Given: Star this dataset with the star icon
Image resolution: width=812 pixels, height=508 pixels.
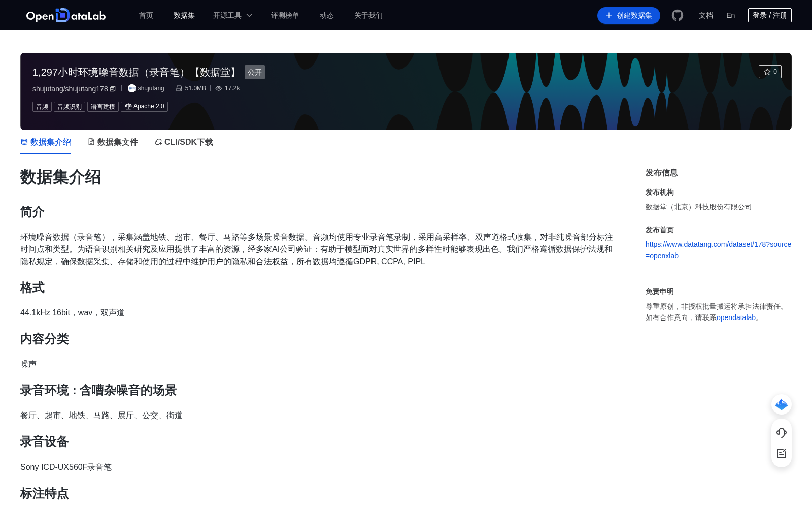Looking at the screenshot, I should (x=767, y=72).
